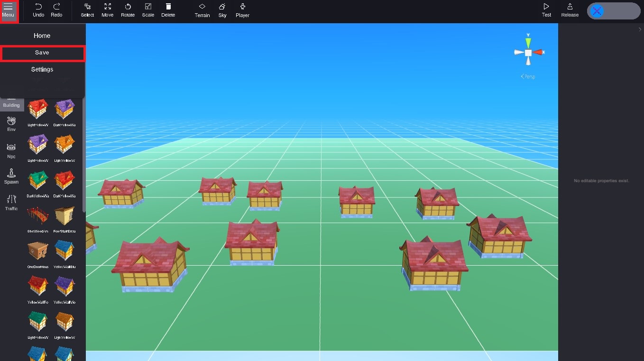Screen dimensions: 644x361
Task: Open the Spawn asset category
Action: [10, 177]
